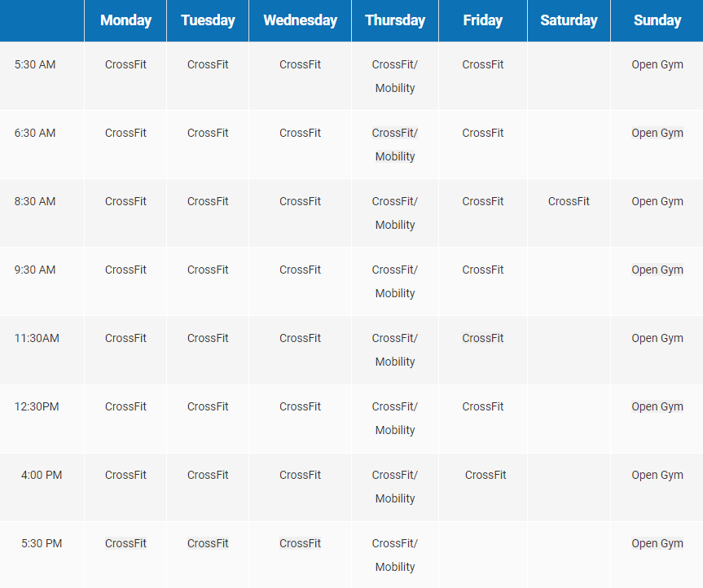This screenshot has height=588, width=703.
Task: Click Monday 5:30 PM CrossFit class
Action: [x=125, y=543]
